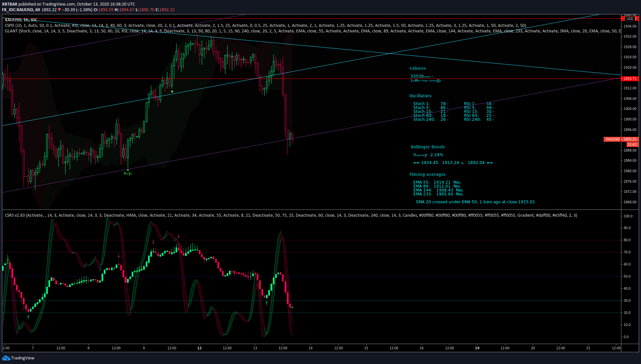Select the 'XAUUSD, 1h, IDC' chart title

[21, 20]
